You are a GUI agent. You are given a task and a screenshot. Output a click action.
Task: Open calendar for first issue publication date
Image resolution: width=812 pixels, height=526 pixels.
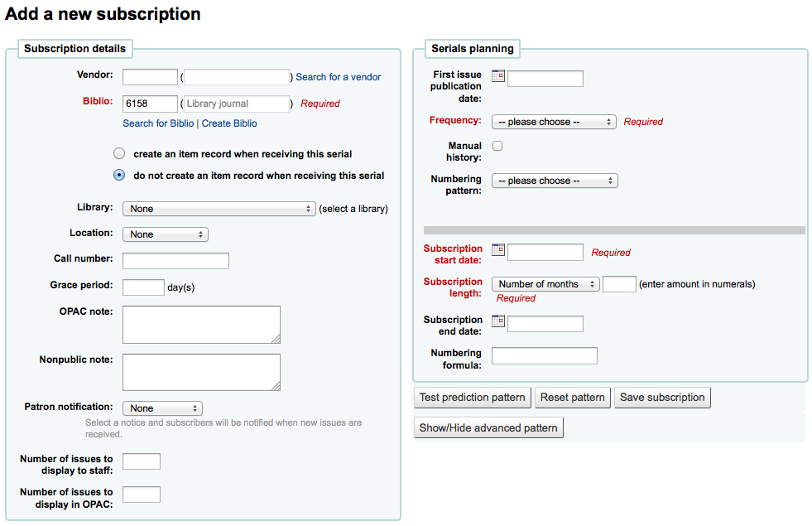(x=498, y=76)
